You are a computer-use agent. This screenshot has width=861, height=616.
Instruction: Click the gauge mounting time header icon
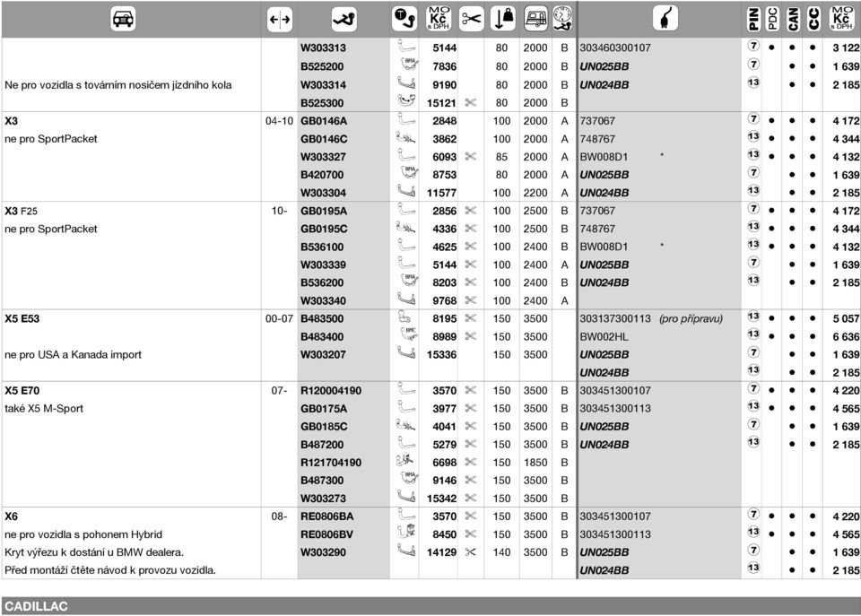tap(562, 18)
